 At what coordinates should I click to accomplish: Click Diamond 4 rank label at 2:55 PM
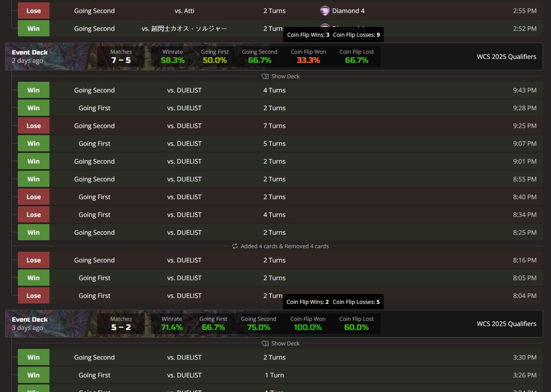click(x=348, y=11)
